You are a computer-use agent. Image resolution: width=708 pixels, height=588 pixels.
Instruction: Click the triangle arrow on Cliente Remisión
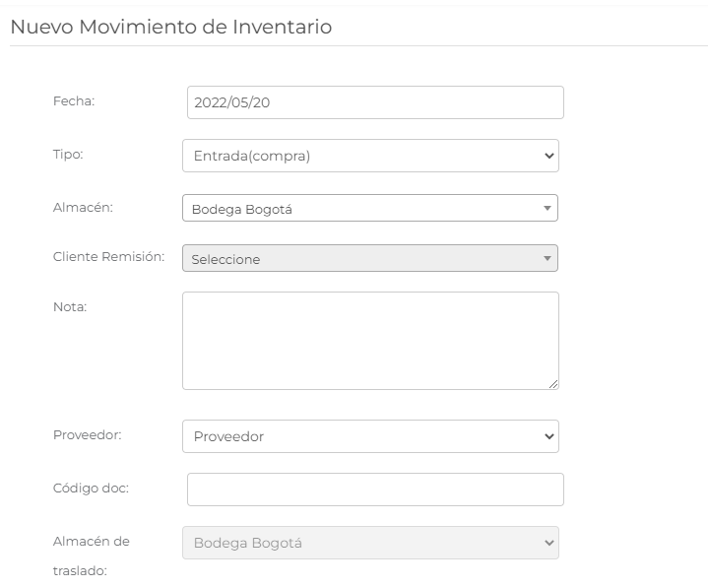[x=547, y=259]
